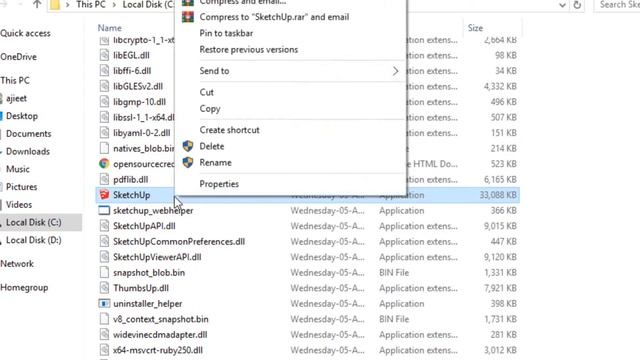Select Local Disk (C:) in the sidebar

click(33, 222)
